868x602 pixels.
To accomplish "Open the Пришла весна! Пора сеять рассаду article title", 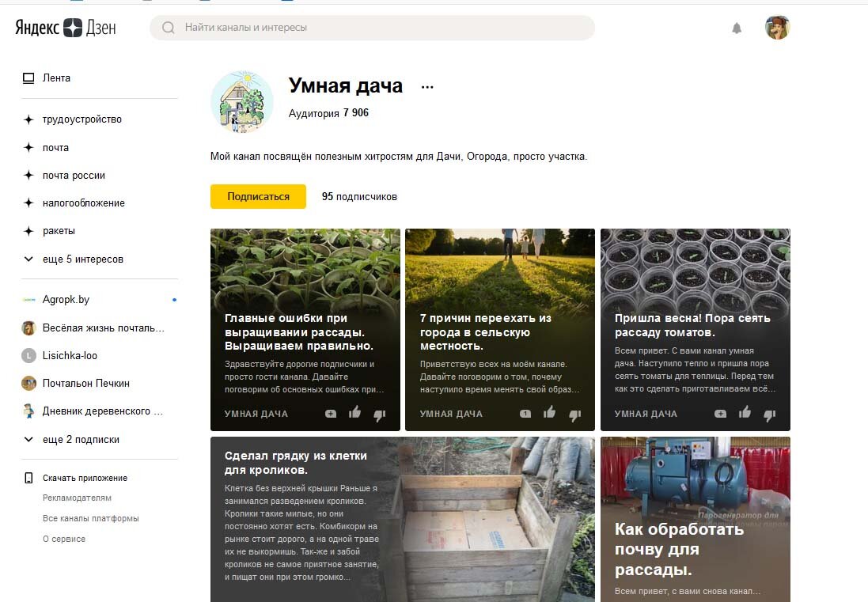I will [x=692, y=325].
